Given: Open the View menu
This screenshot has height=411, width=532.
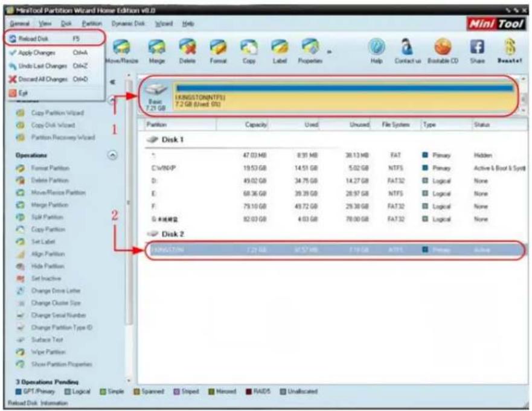Looking at the screenshot, I should [x=45, y=24].
